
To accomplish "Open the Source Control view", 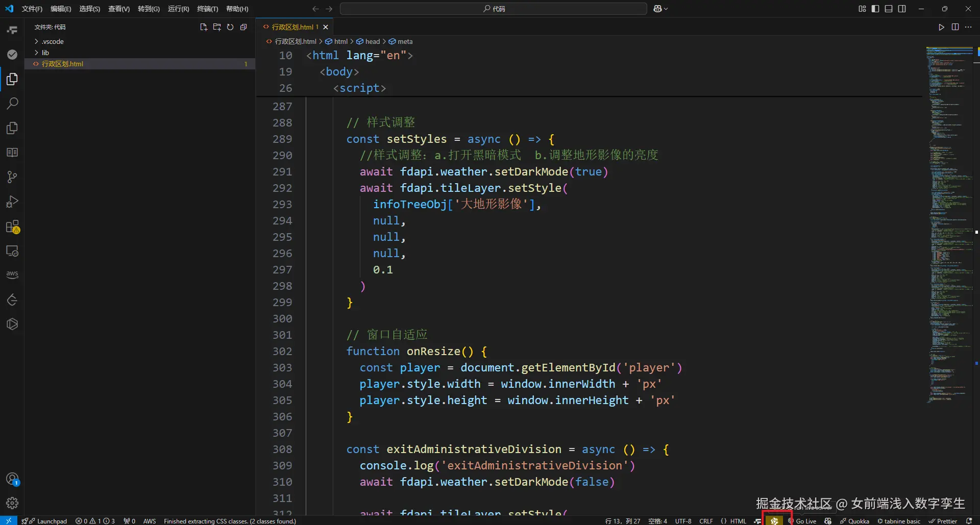I will coord(12,177).
